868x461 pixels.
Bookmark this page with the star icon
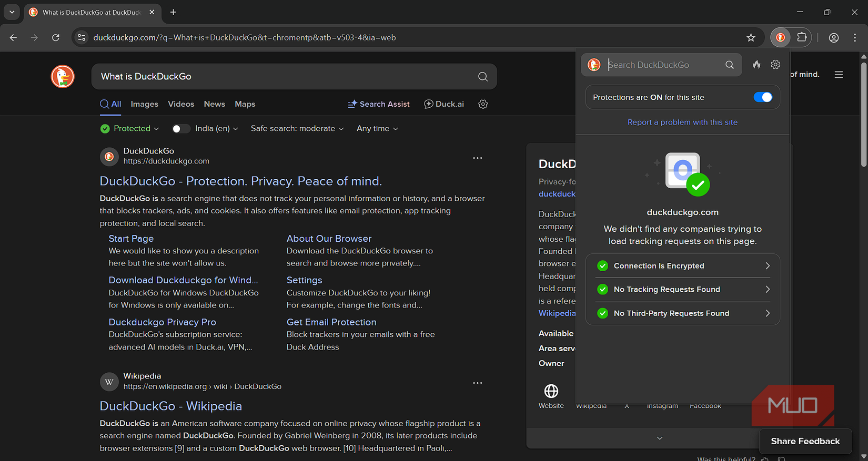[x=751, y=37]
